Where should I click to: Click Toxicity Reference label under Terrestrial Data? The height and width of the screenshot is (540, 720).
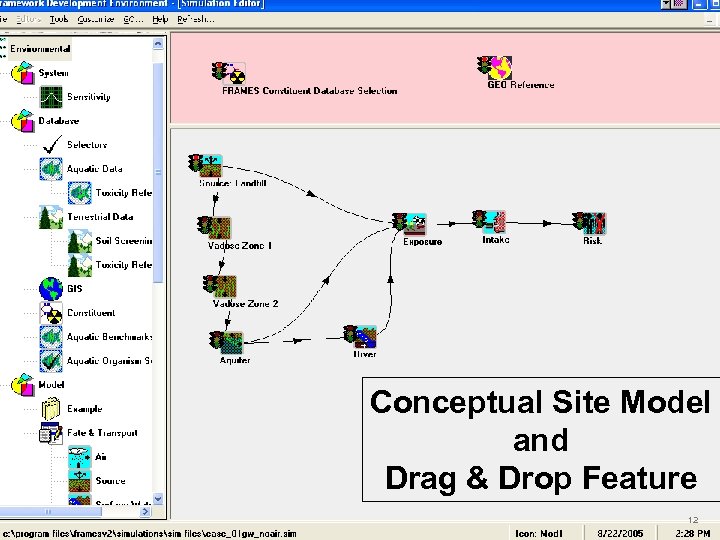pos(124,264)
